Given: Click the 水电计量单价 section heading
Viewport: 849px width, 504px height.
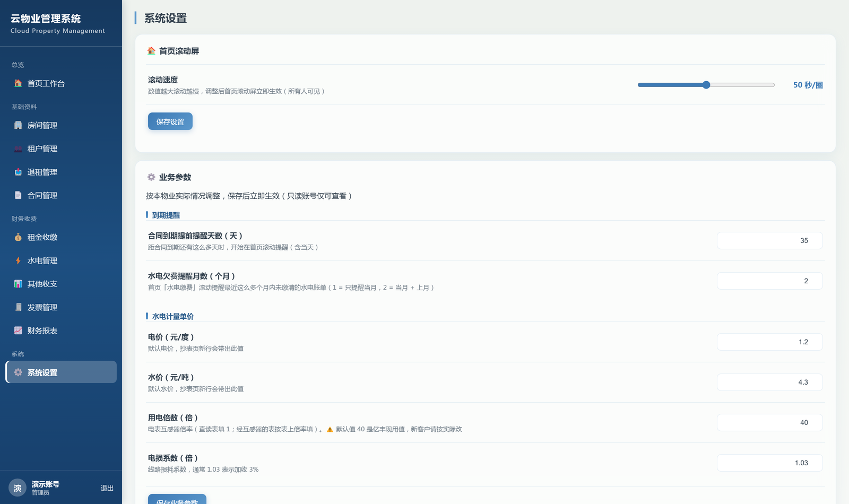Looking at the screenshot, I should 173,316.
